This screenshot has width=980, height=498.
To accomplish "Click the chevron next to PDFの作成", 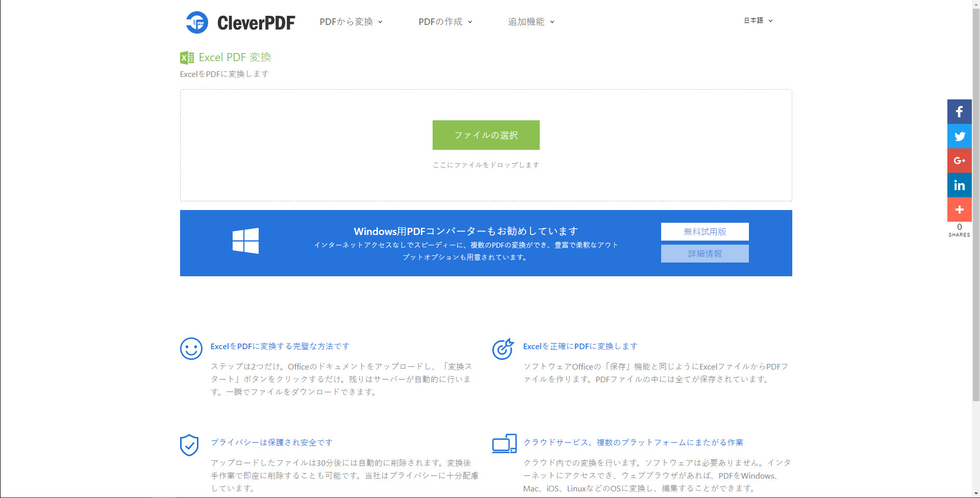I will (x=470, y=22).
